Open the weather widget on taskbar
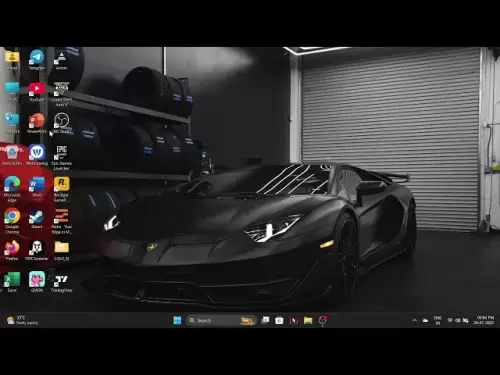 (23, 320)
